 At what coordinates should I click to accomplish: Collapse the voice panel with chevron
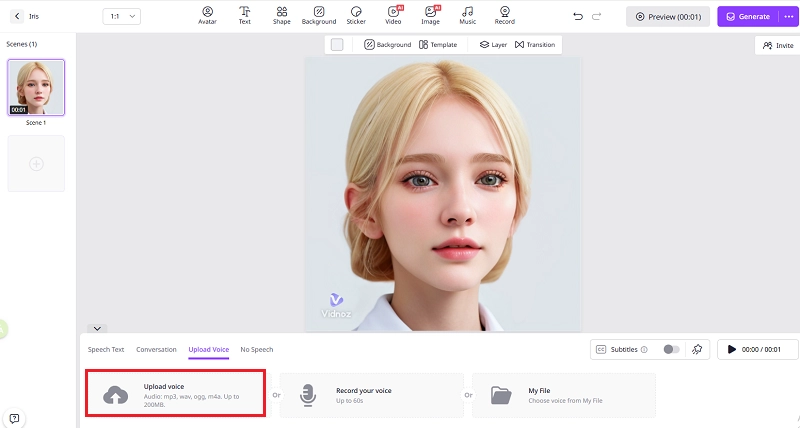pyautogui.click(x=97, y=328)
